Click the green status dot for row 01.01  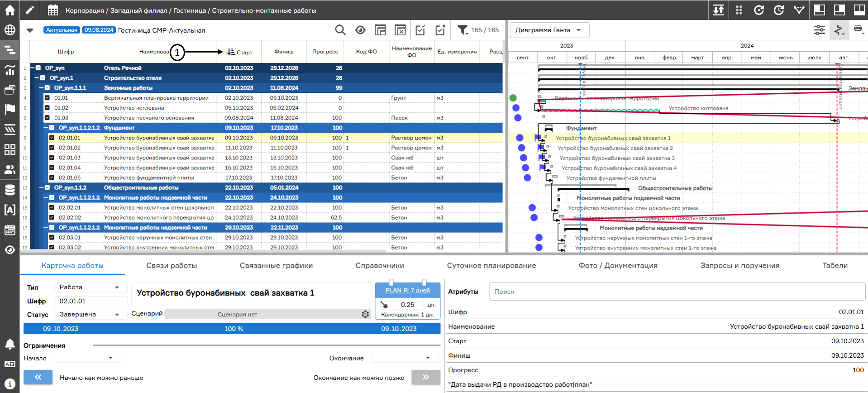[x=513, y=98]
